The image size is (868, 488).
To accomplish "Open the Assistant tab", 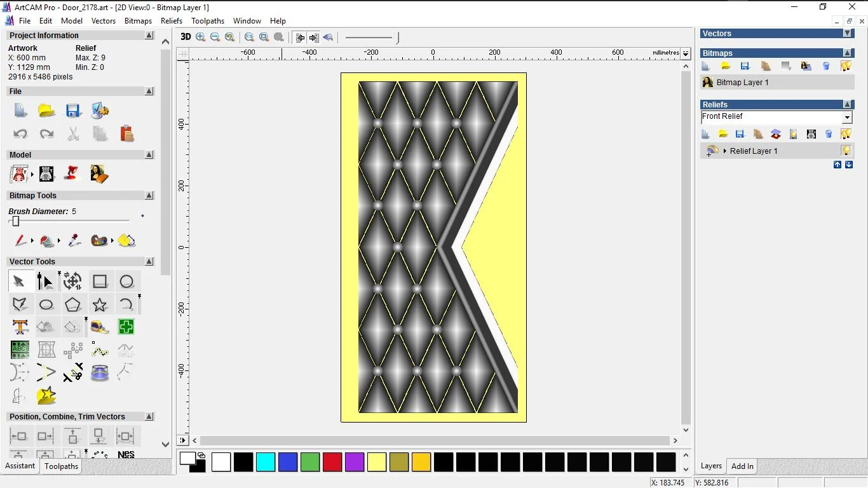I will pyautogui.click(x=20, y=466).
